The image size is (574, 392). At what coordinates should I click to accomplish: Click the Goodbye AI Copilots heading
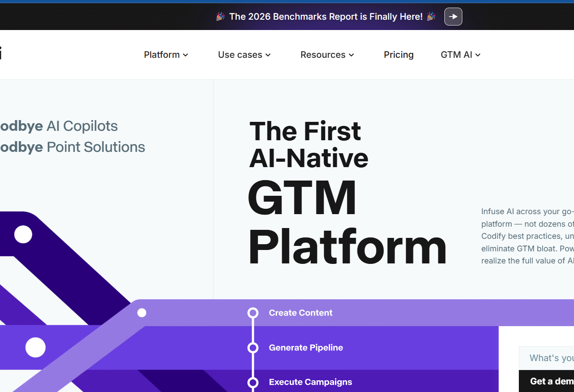(x=58, y=126)
